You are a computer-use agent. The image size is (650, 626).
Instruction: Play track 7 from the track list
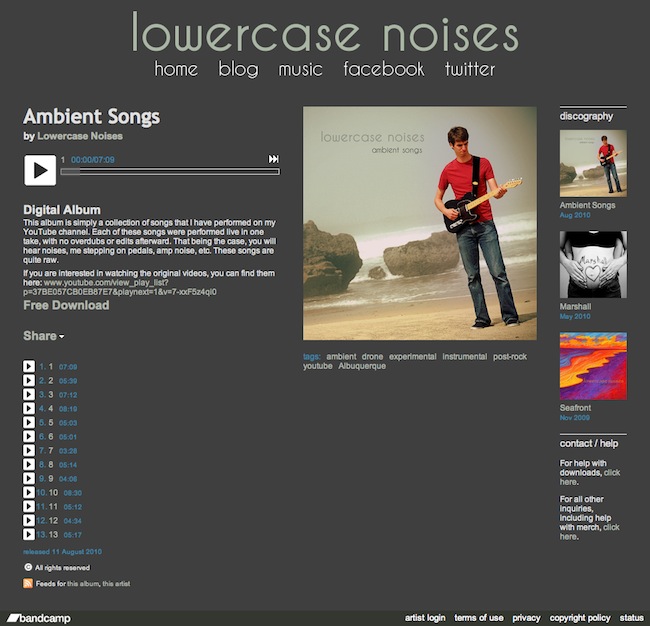coord(29,450)
